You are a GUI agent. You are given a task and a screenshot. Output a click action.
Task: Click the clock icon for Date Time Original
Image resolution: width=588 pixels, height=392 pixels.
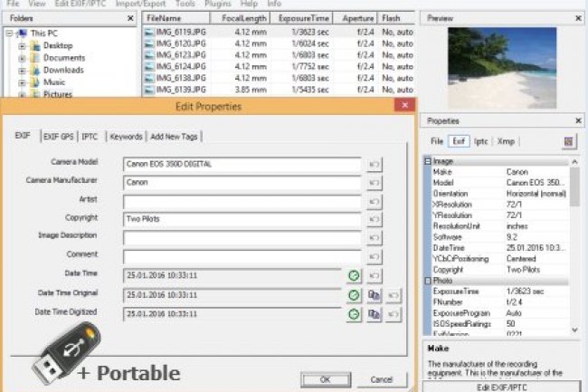coord(354,294)
